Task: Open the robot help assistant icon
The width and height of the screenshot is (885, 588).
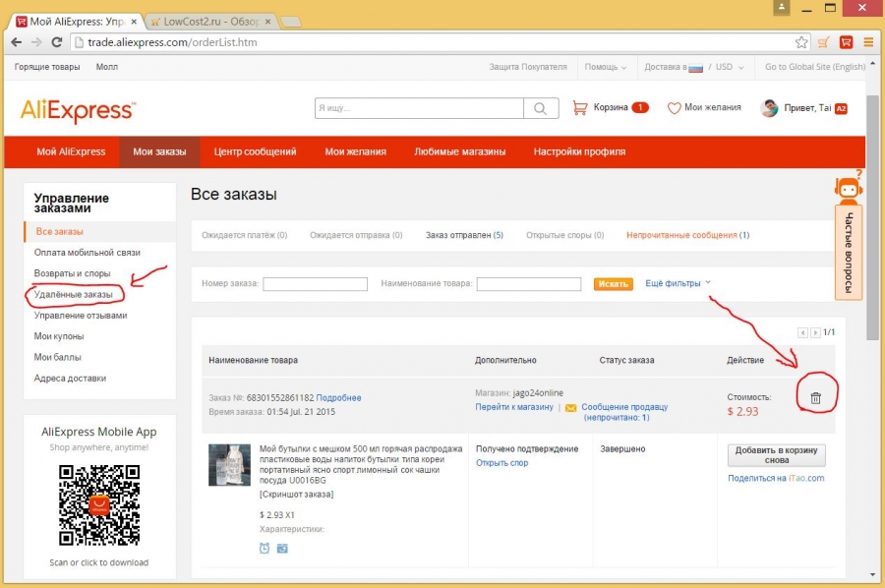Action: coord(849,188)
